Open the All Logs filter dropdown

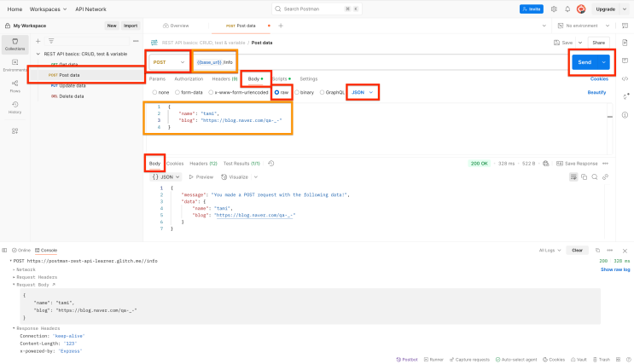pyautogui.click(x=550, y=250)
